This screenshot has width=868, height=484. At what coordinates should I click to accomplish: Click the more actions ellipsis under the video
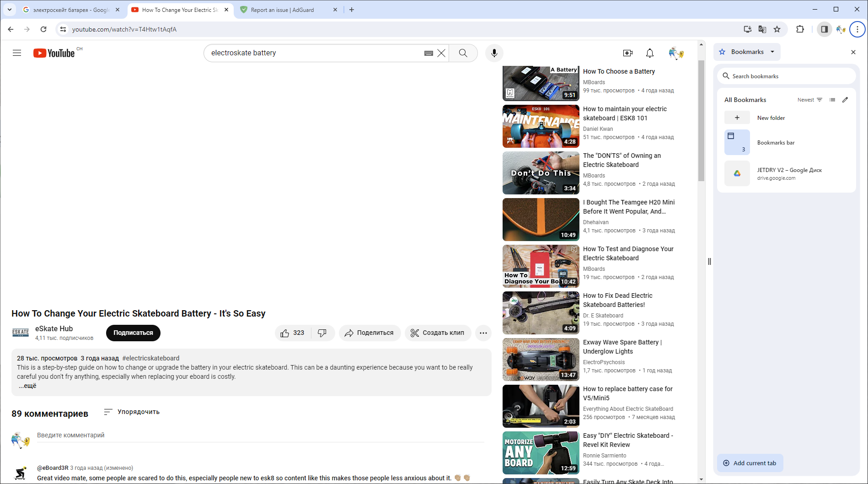coord(483,333)
